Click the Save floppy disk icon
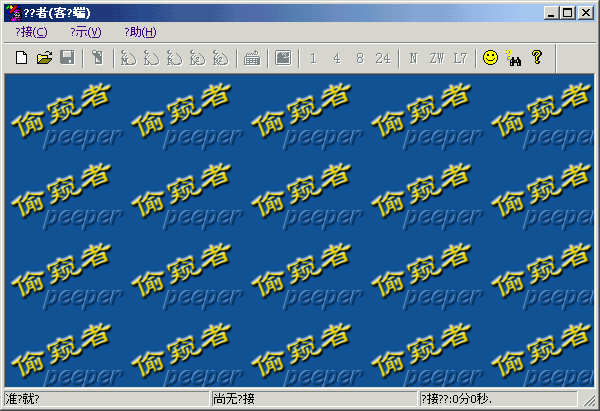600x411 pixels. pyautogui.click(x=66, y=58)
